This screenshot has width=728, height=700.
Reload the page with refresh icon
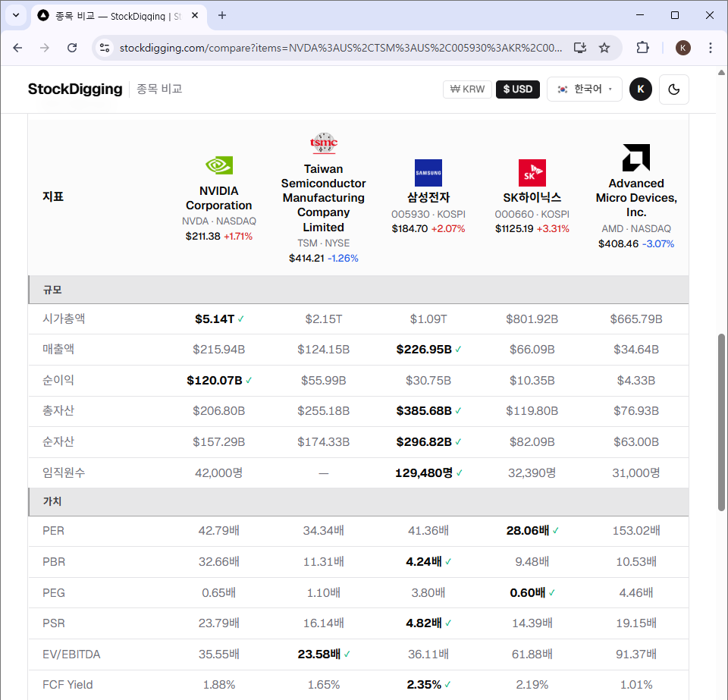point(72,48)
